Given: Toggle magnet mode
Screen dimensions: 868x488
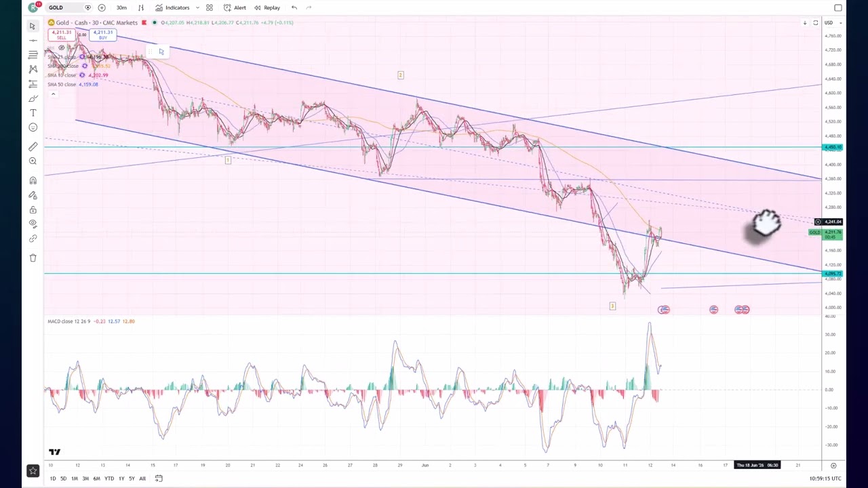Looking at the screenshot, I should (33, 180).
